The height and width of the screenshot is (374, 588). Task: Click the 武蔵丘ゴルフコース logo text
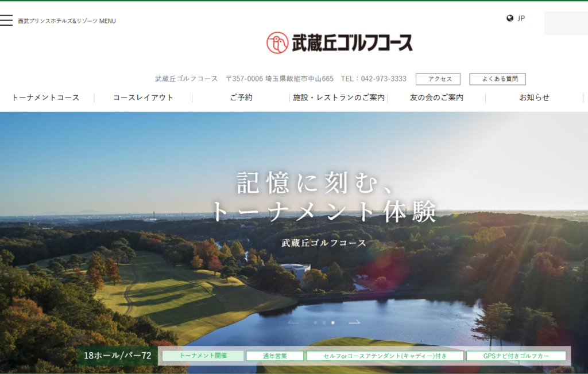point(352,43)
